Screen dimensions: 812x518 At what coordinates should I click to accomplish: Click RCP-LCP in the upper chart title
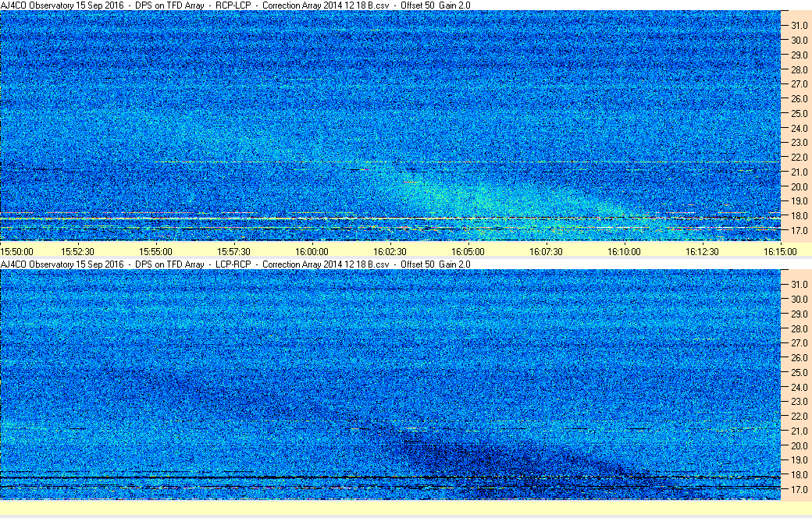tap(233, 5)
